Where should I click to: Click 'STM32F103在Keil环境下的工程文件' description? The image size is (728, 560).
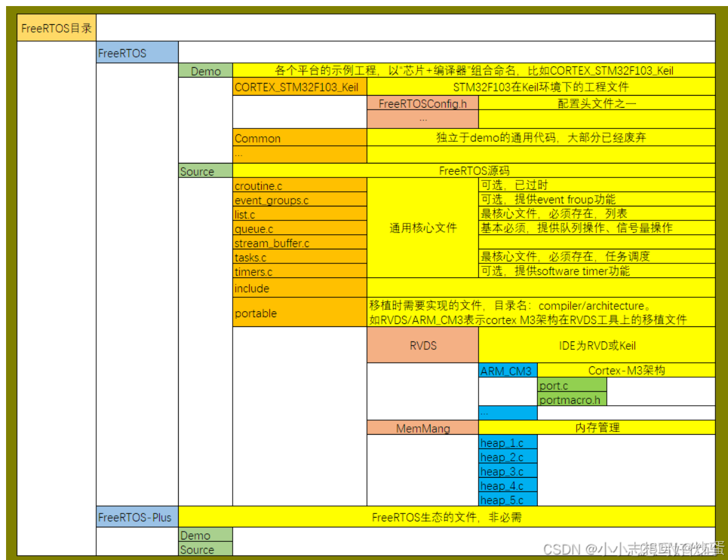tap(541, 87)
